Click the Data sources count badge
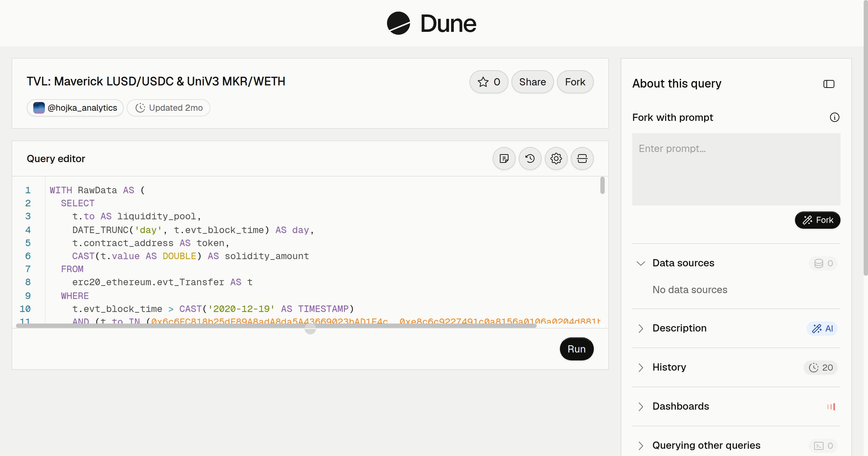 [823, 263]
